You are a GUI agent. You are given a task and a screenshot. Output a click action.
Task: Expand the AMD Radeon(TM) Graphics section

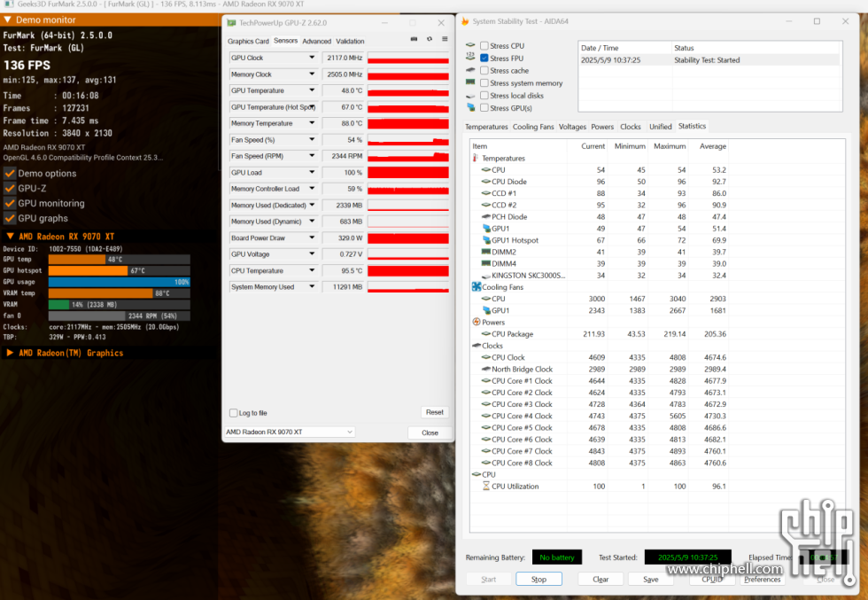[x=10, y=353]
